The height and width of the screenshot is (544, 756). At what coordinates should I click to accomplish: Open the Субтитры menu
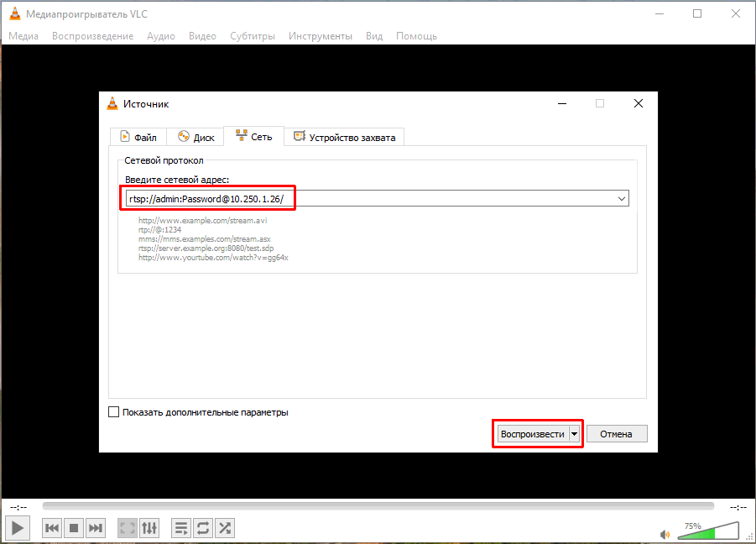click(253, 36)
